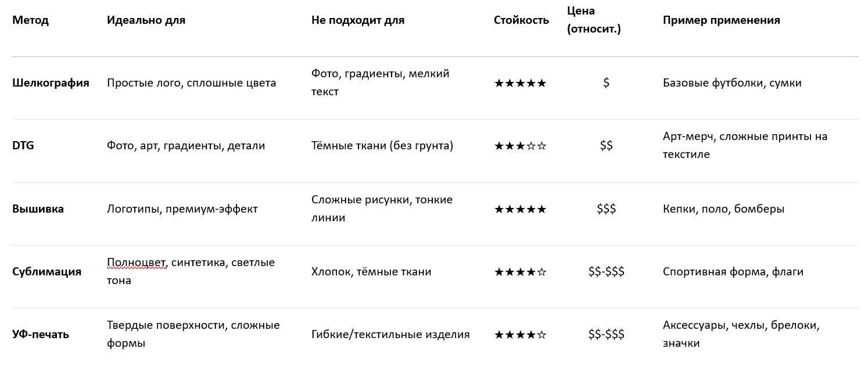
Task: Click the 'Сублимация' method cell
Action: pyautogui.click(x=46, y=272)
